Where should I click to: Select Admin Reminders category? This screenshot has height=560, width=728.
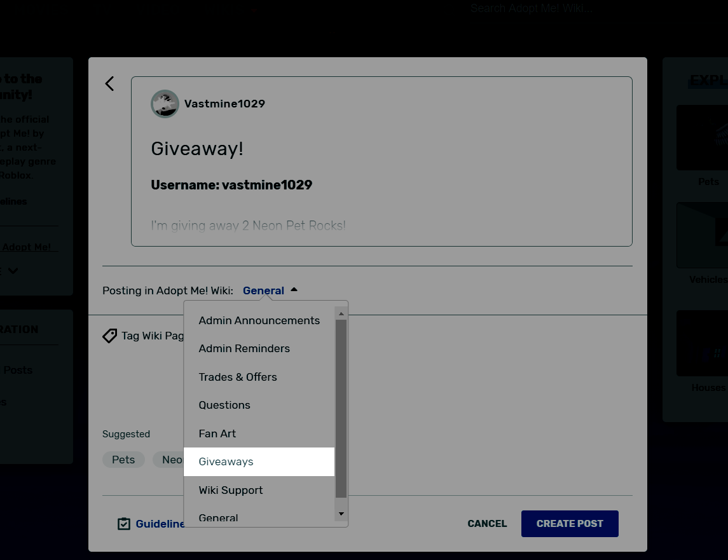tap(259, 348)
